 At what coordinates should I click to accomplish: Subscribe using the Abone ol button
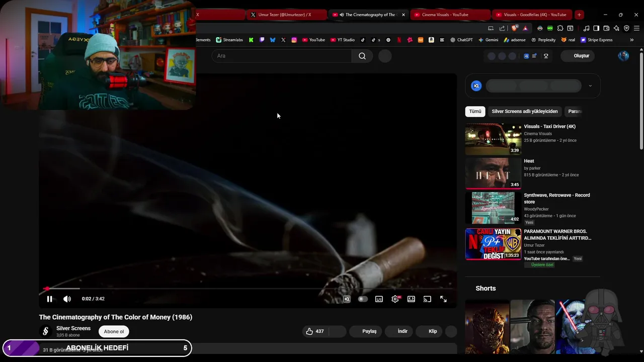point(114,331)
